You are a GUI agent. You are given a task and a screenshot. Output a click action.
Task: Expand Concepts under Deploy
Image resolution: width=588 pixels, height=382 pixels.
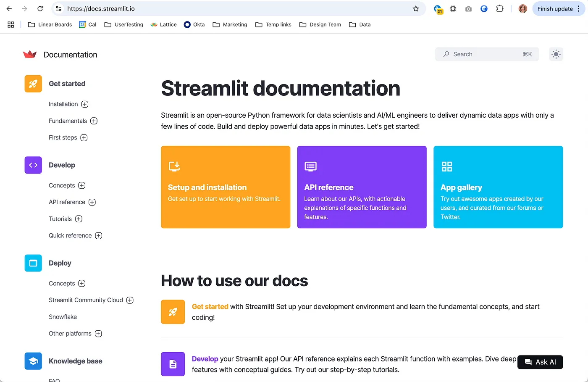coord(82,283)
